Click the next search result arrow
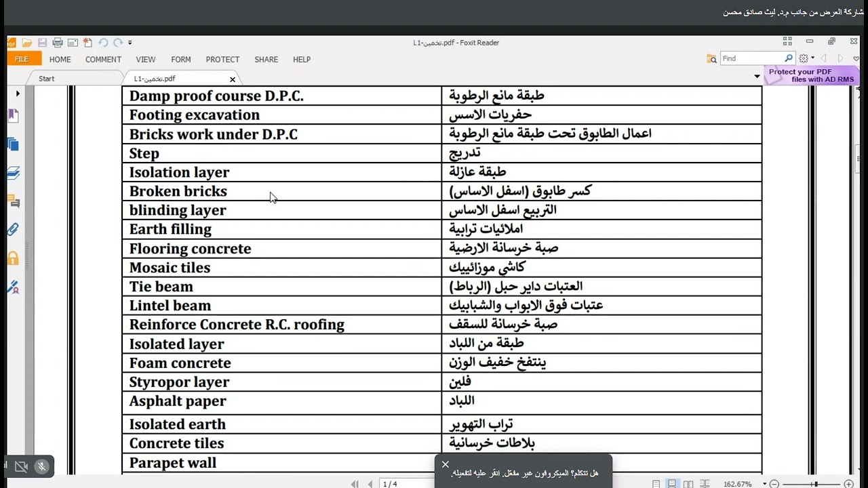 pyautogui.click(x=840, y=59)
